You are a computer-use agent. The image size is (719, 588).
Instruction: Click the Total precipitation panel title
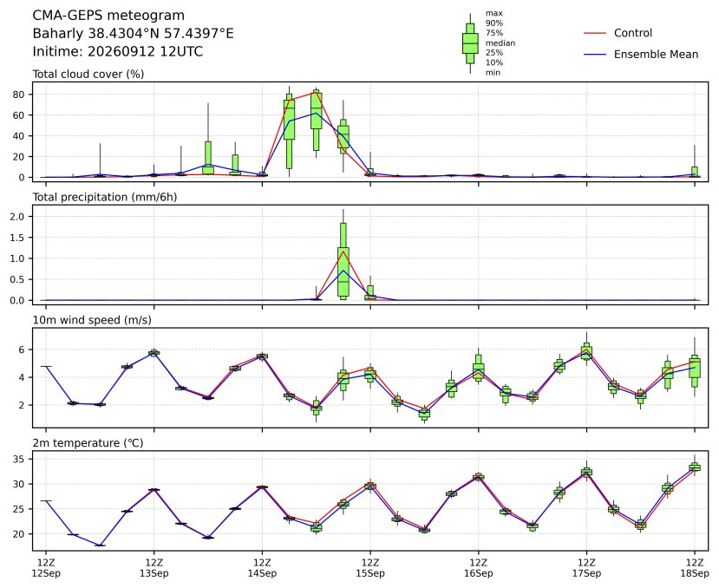(105, 197)
